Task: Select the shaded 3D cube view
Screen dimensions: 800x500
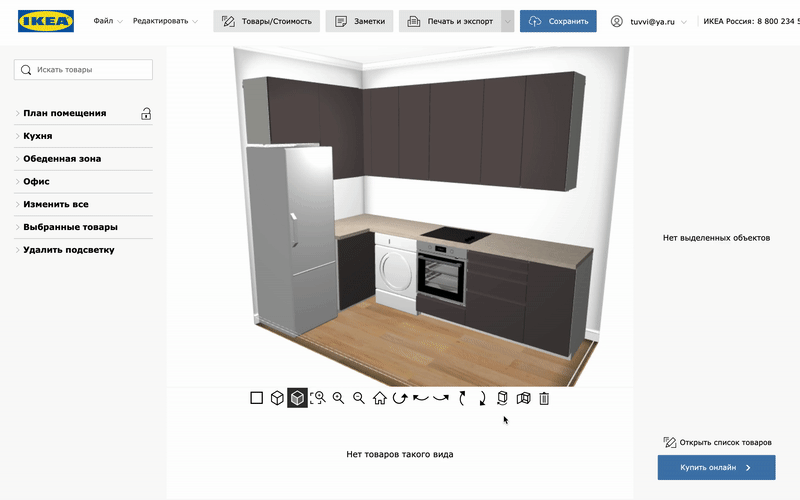Action: pos(297,398)
